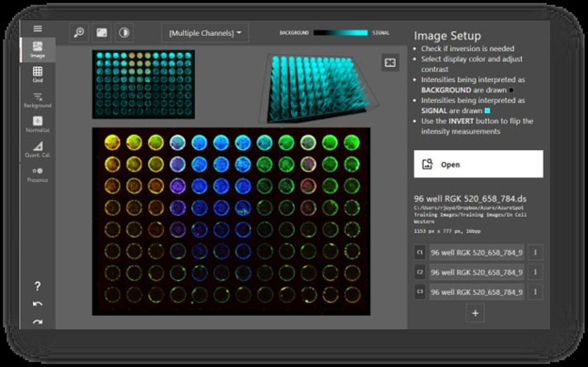Click the 'Image Setup' heading
This screenshot has height=367, width=588.
tap(448, 35)
